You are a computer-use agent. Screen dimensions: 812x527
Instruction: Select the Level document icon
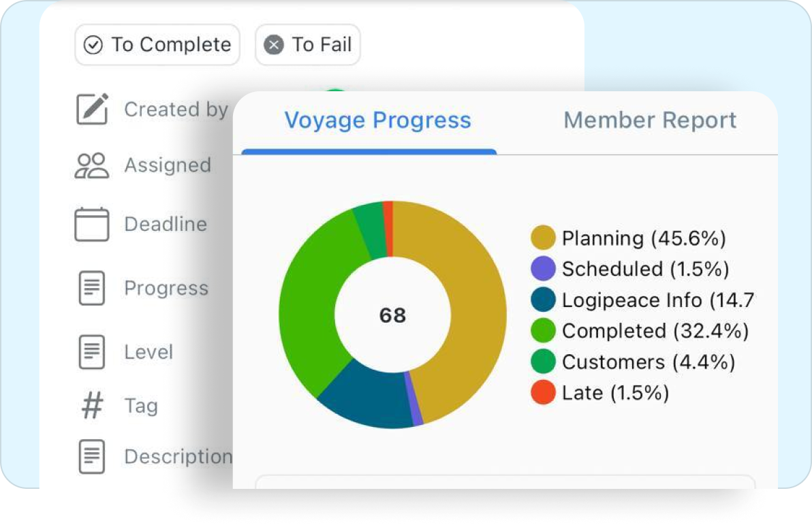click(x=92, y=352)
